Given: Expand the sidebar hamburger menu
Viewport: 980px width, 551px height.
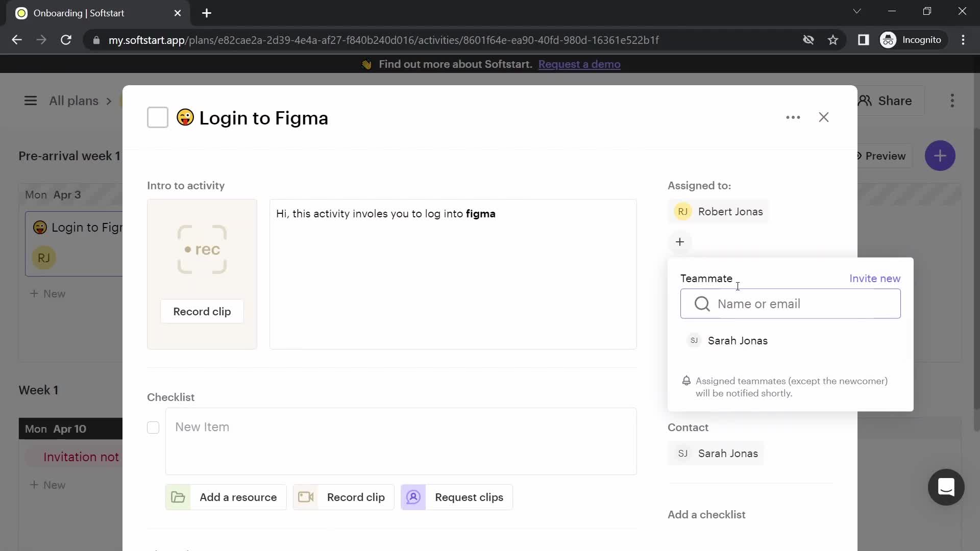Looking at the screenshot, I should 30,101.
